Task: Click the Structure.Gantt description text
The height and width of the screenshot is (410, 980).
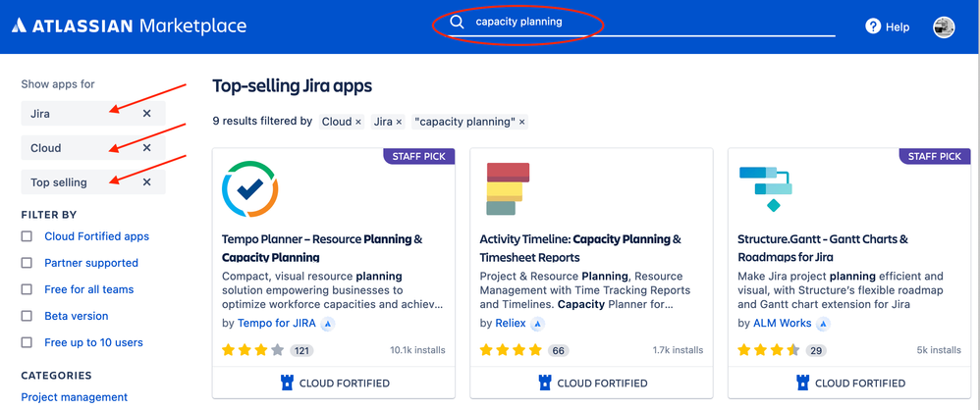Action: 841,290
